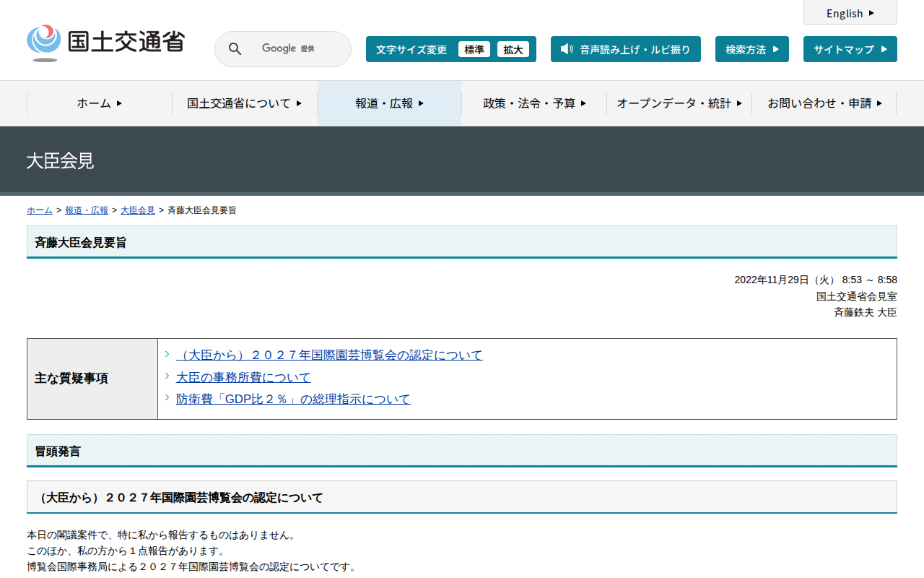Click the speaker icon for 音声読み上げ

(x=567, y=49)
